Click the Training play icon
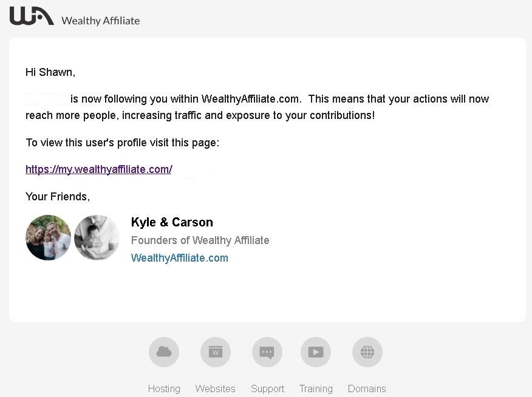 [316, 352]
